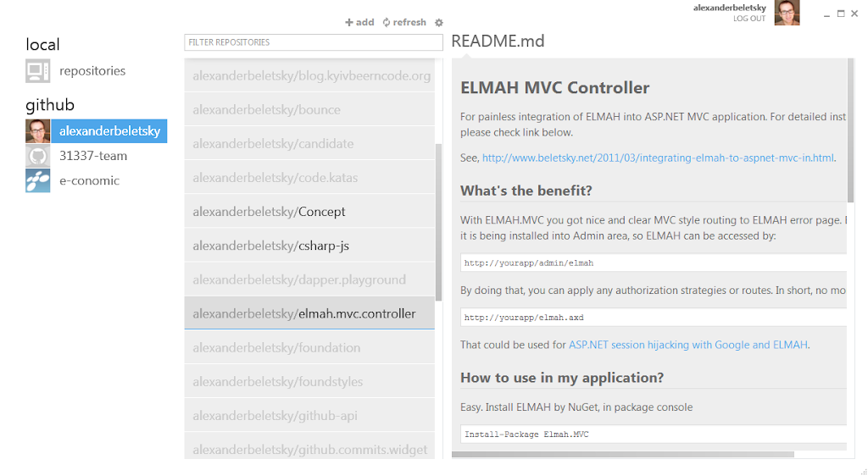Click the local section heading
The height and width of the screenshot is (476, 868).
[42, 44]
